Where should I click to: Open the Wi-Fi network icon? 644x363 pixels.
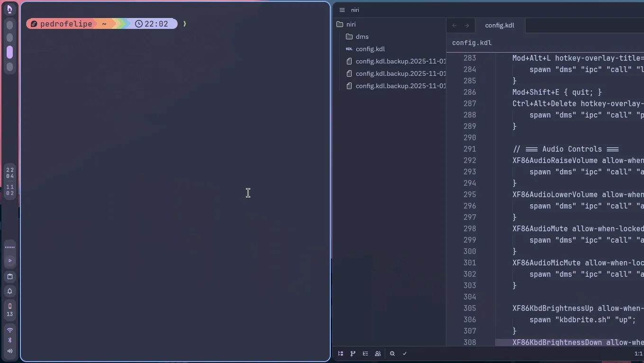9,330
